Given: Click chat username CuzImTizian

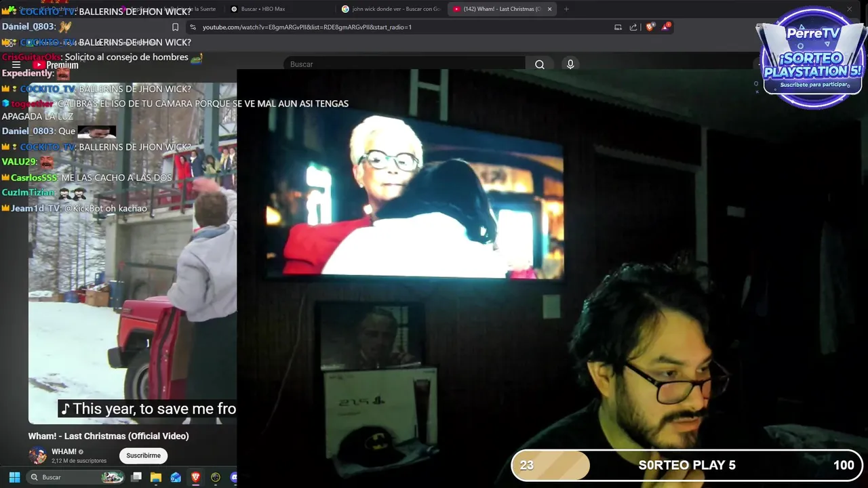Looking at the screenshot, I should [28, 192].
